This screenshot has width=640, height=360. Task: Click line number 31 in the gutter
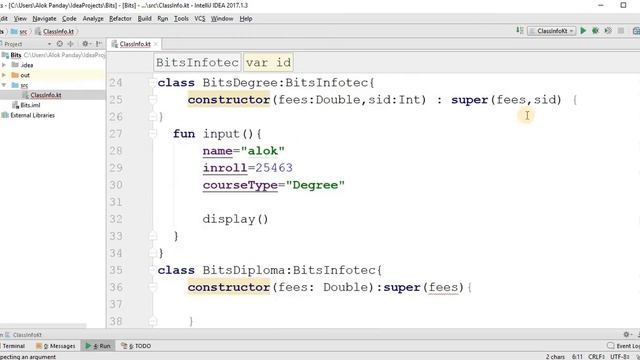click(x=116, y=202)
